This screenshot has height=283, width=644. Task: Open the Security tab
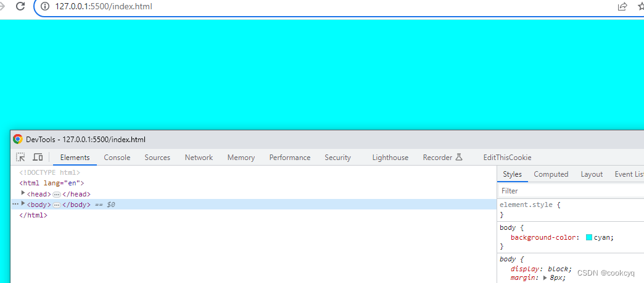click(337, 158)
